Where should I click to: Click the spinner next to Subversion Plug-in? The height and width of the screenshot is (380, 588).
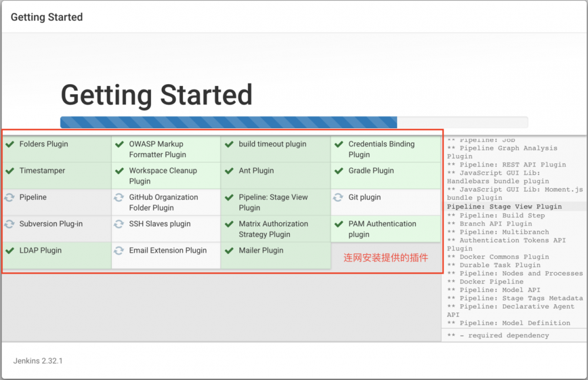coord(11,224)
